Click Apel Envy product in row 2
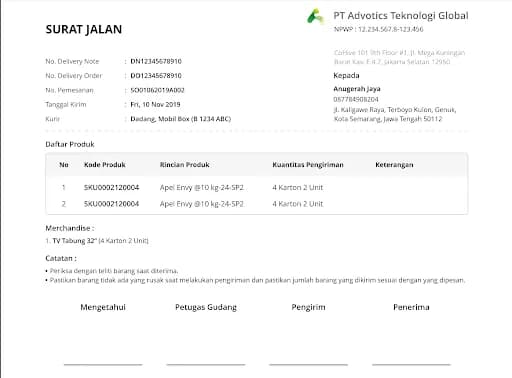The height and width of the screenshot is (378, 512). (202, 204)
